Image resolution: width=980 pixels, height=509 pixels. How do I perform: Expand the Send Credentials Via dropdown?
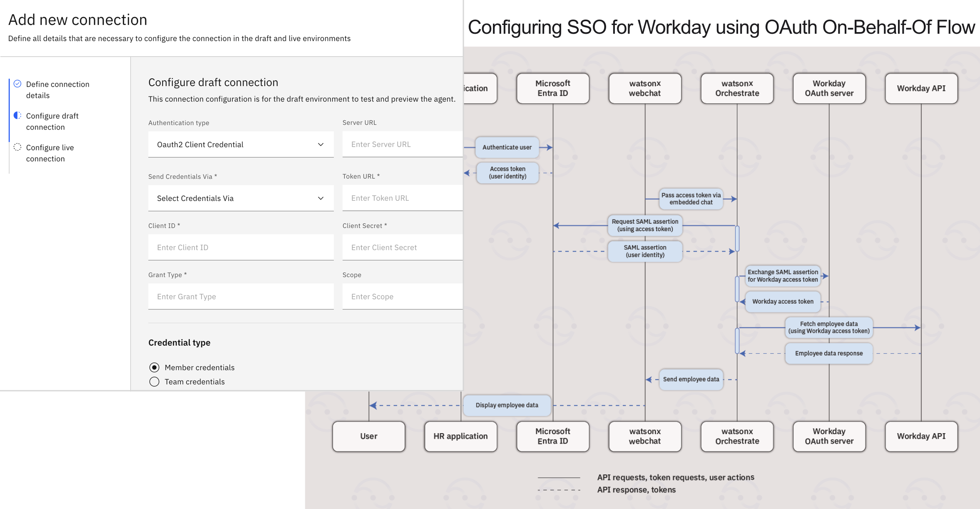(241, 198)
